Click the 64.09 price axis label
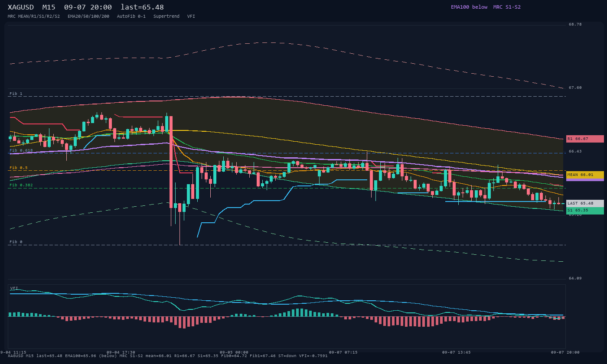Viewport: 607px width, 364px height. [x=575, y=278]
